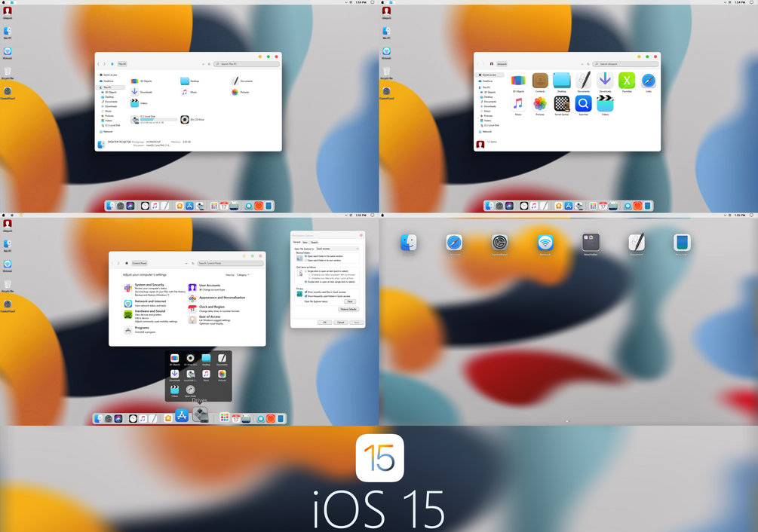758x532 pixels.
Task: Expand address dropdown in Control Panel window
Action: [x=186, y=263]
